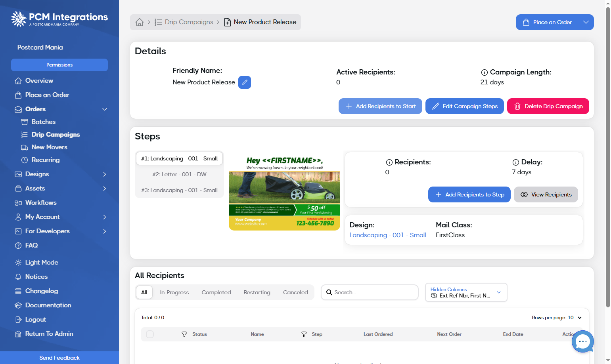Open Documentation in the sidebar
The image size is (611, 364).
(x=48, y=305)
